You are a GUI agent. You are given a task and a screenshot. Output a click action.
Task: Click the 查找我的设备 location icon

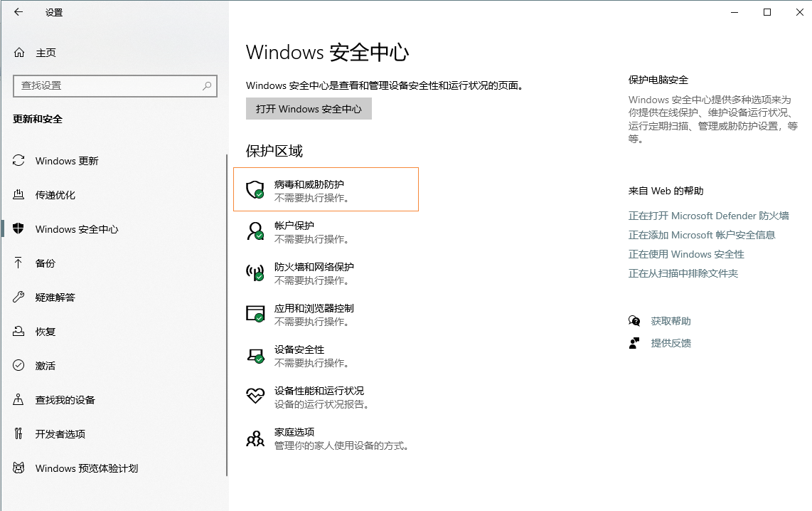click(x=18, y=399)
